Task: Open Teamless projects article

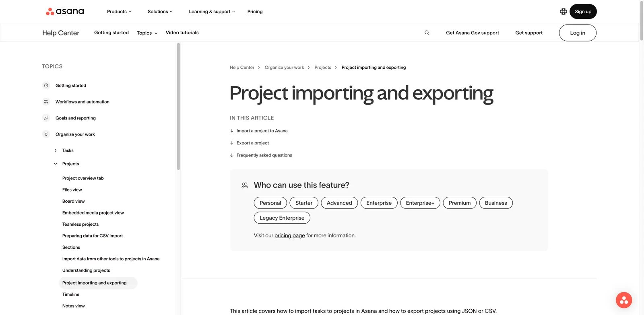Action: tap(80, 224)
